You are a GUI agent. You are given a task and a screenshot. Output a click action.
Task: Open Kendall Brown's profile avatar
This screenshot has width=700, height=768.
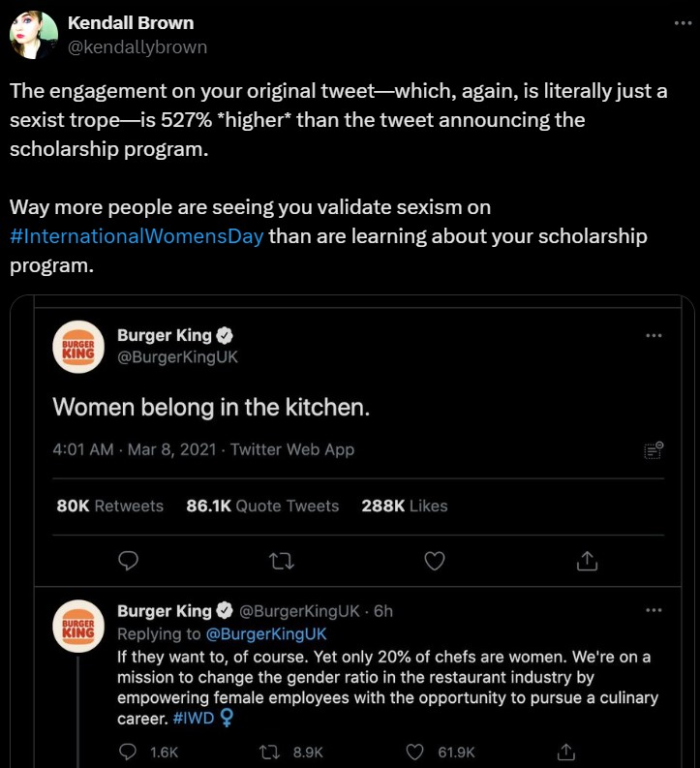tap(33, 35)
